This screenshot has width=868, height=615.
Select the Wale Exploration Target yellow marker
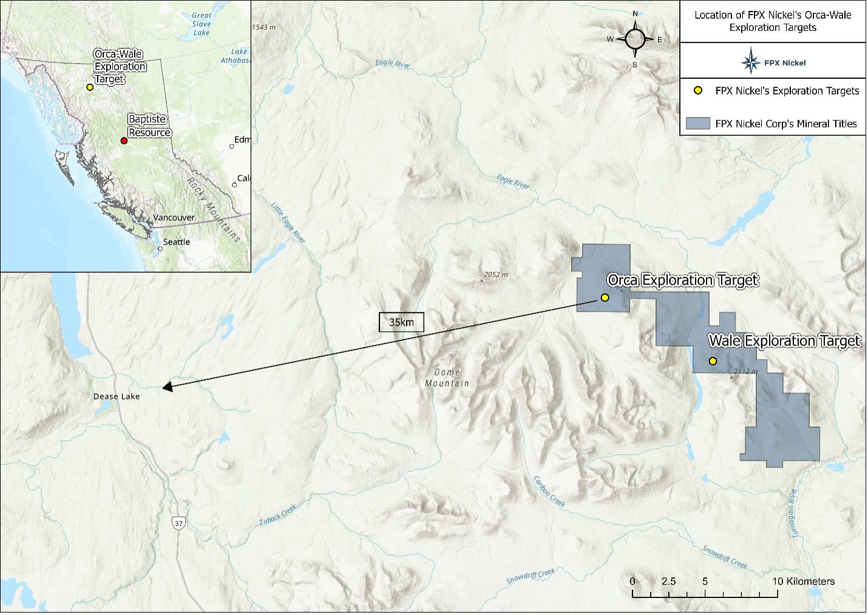point(713,361)
